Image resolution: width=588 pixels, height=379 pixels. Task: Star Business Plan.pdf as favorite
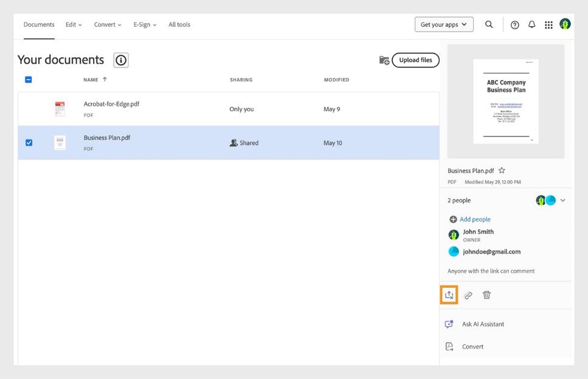point(502,170)
